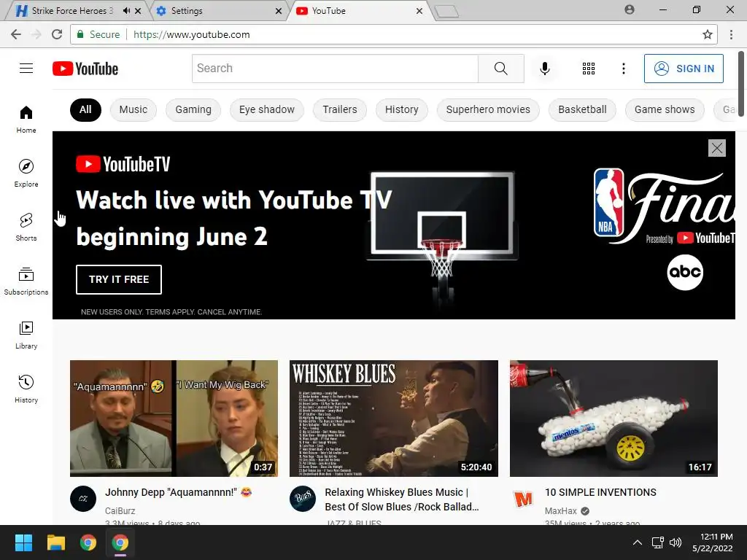The width and height of the screenshot is (747, 560).
Task: Open Chrome's three-dot menu
Action: pos(731,34)
